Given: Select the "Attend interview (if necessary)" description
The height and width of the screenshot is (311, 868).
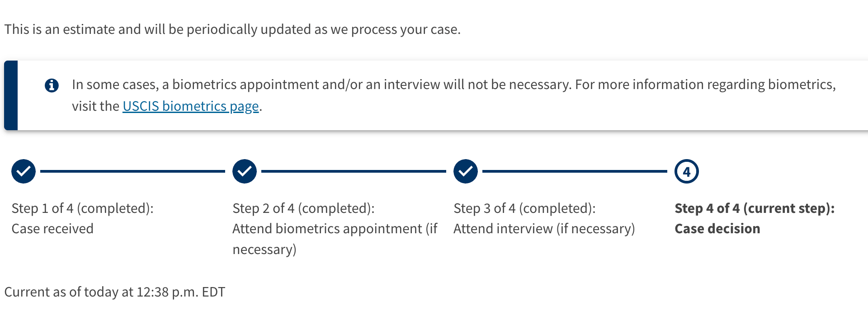Looking at the screenshot, I should 544,229.
